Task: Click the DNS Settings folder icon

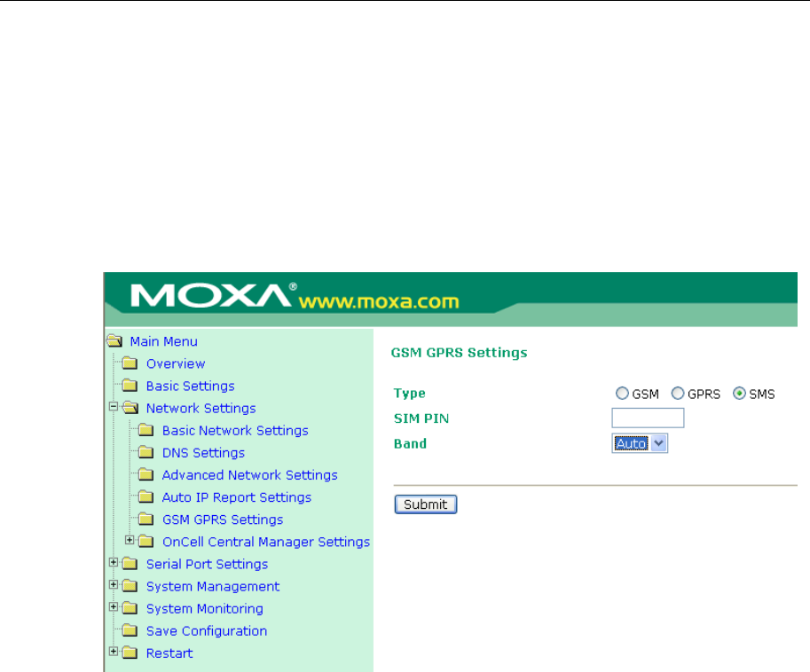Action: 146,452
